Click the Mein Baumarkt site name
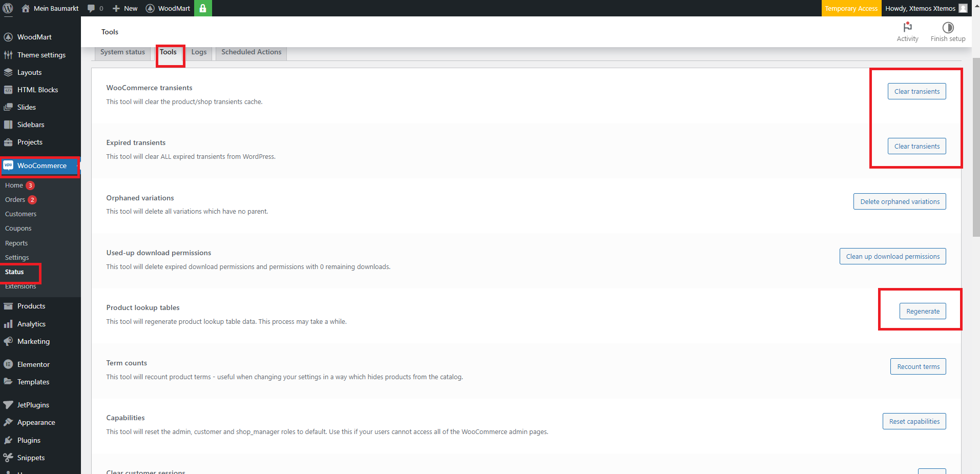The image size is (980, 474). (x=56, y=8)
